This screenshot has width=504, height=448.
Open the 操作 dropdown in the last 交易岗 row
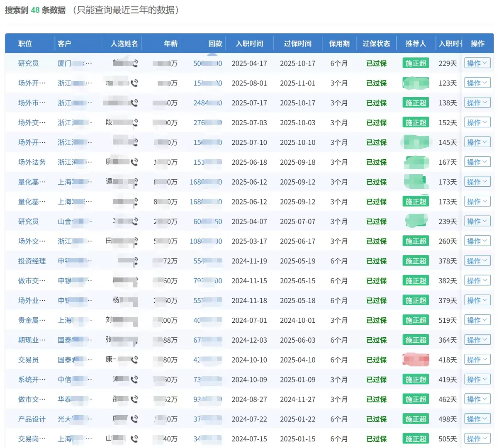[x=477, y=438]
